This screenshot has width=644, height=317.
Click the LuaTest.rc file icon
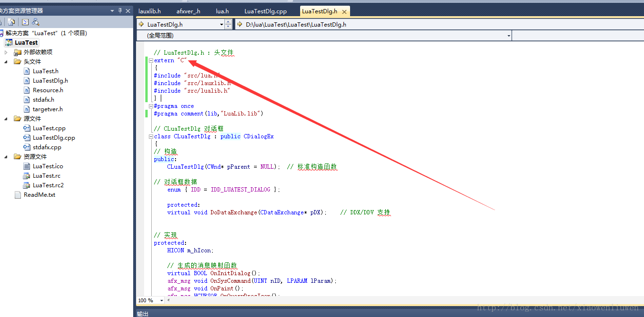(x=27, y=175)
